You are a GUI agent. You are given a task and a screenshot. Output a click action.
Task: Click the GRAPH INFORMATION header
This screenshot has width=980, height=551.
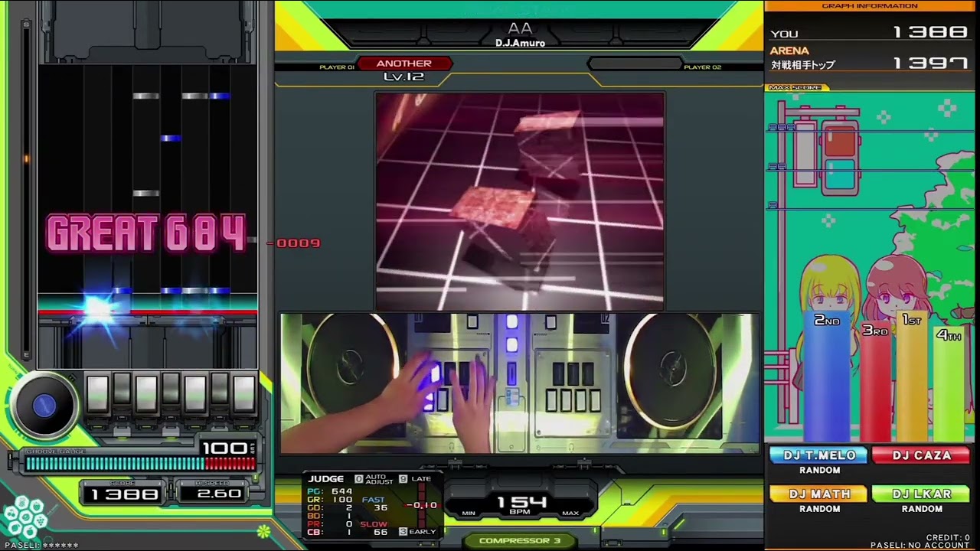coord(870,6)
